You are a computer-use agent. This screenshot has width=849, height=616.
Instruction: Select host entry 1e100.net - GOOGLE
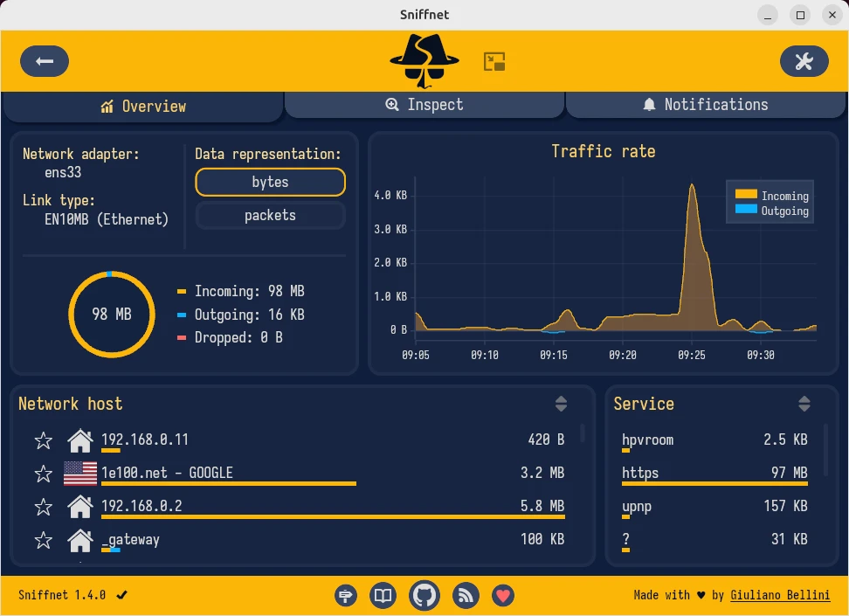333,474
